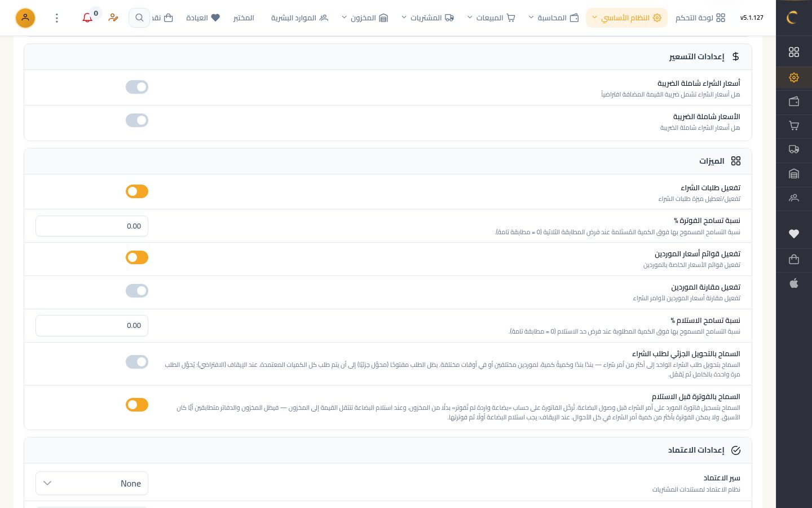
Task: Expand the المشتريات top menu
Action: click(427, 18)
